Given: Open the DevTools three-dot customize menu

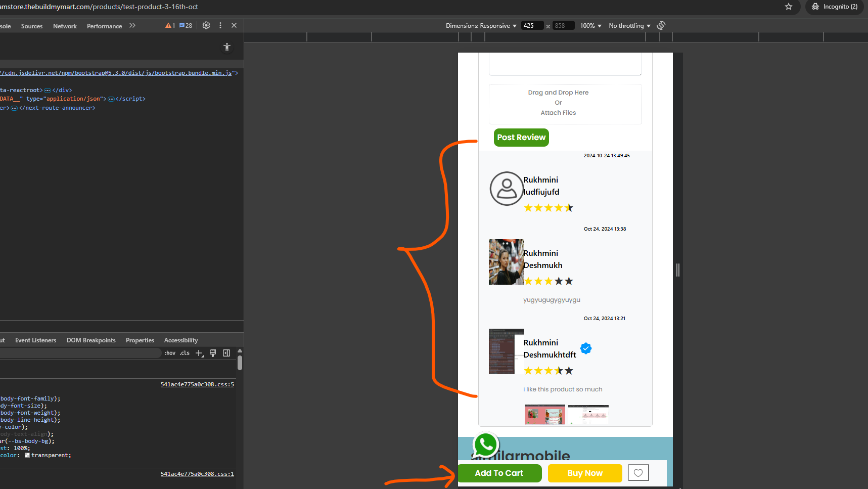Looking at the screenshot, I should point(220,25).
